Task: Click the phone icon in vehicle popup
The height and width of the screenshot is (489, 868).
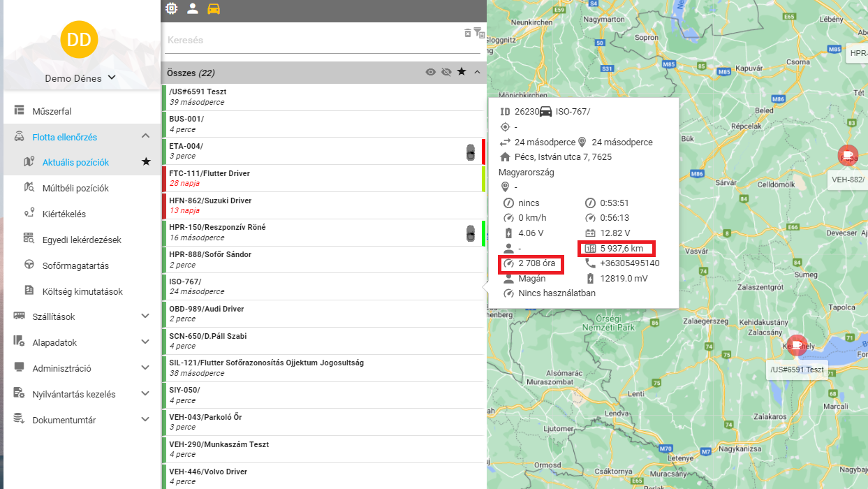Action: [590, 263]
